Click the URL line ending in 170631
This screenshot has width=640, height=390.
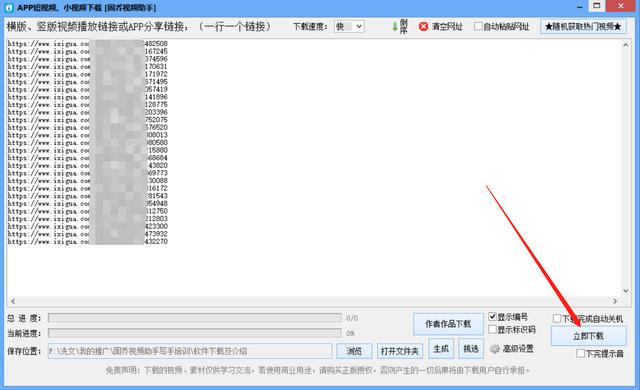point(87,66)
